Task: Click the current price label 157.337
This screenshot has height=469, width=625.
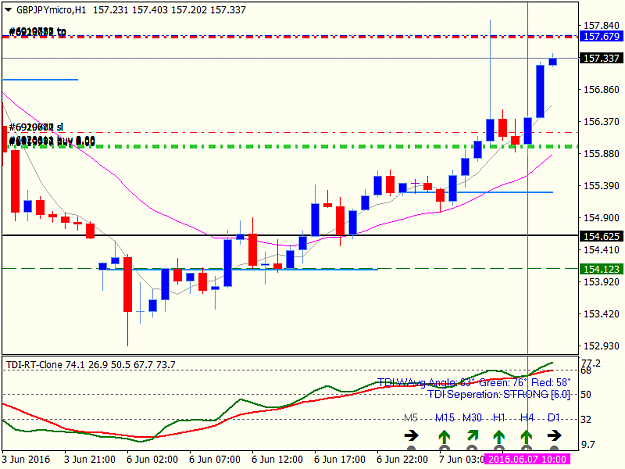Action: [x=601, y=59]
